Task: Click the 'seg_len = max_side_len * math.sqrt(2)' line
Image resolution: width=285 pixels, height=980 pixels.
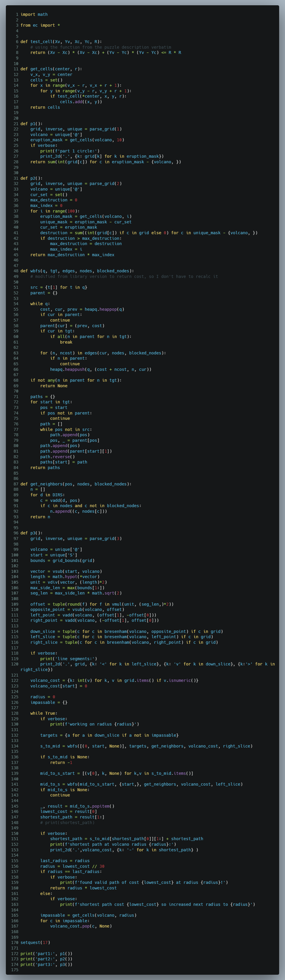Action: coord(76,593)
